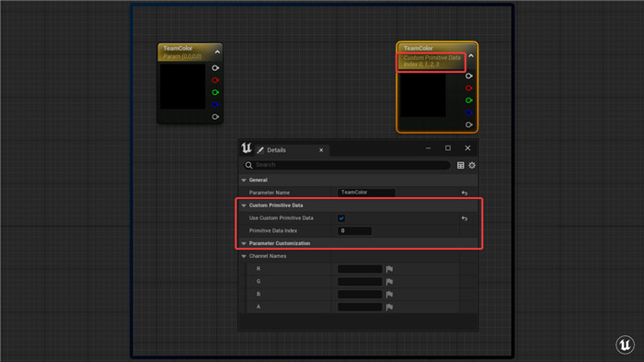Viewport: 644px width, 362px height.
Task: Click the green output pin on selected TeamColor node
Action: pos(468,100)
